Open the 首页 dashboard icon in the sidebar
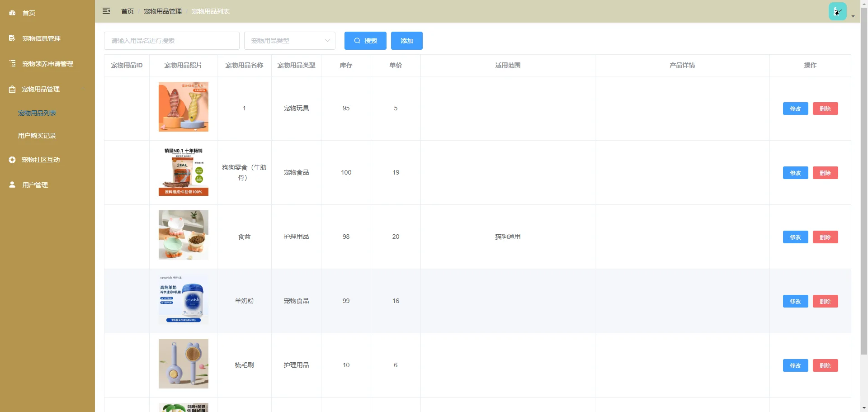The height and width of the screenshot is (412, 868). pyautogui.click(x=12, y=13)
